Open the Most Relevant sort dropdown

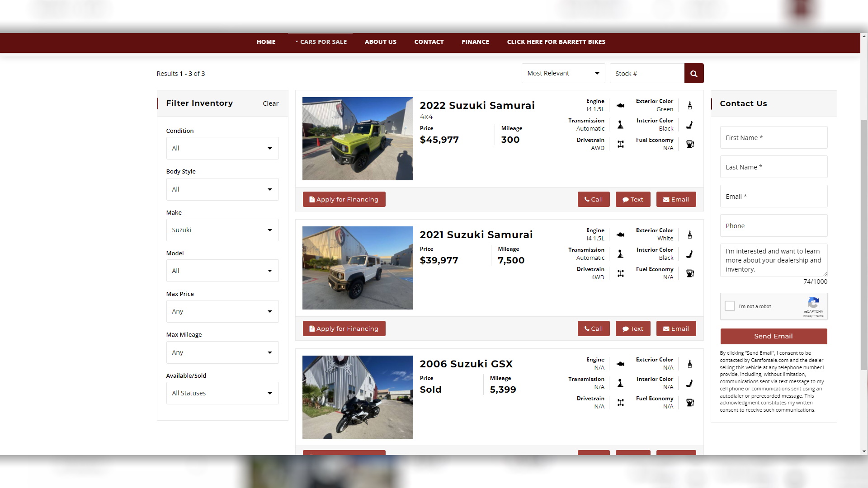click(563, 74)
